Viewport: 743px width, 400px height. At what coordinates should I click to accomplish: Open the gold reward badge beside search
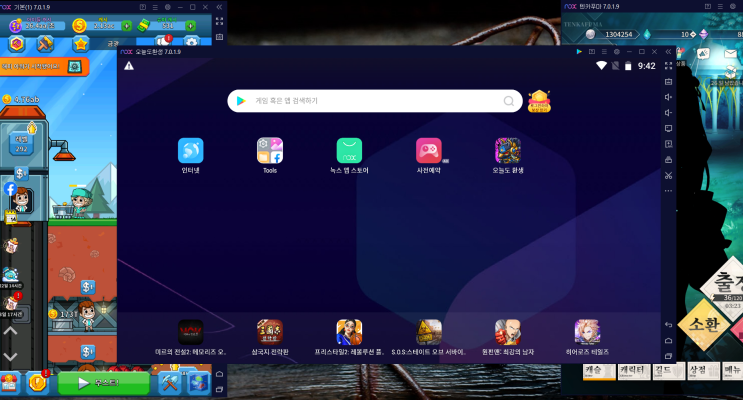pyautogui.click(x=539, y=101)
